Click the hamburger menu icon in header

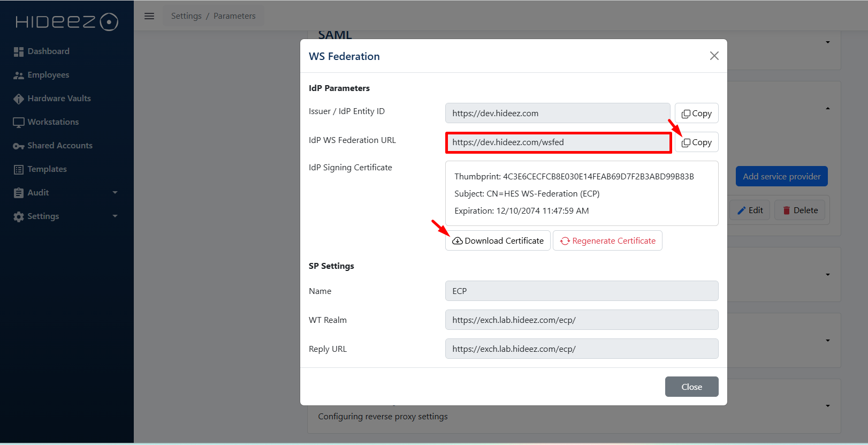pyautogui.click(x=149, y=16)
